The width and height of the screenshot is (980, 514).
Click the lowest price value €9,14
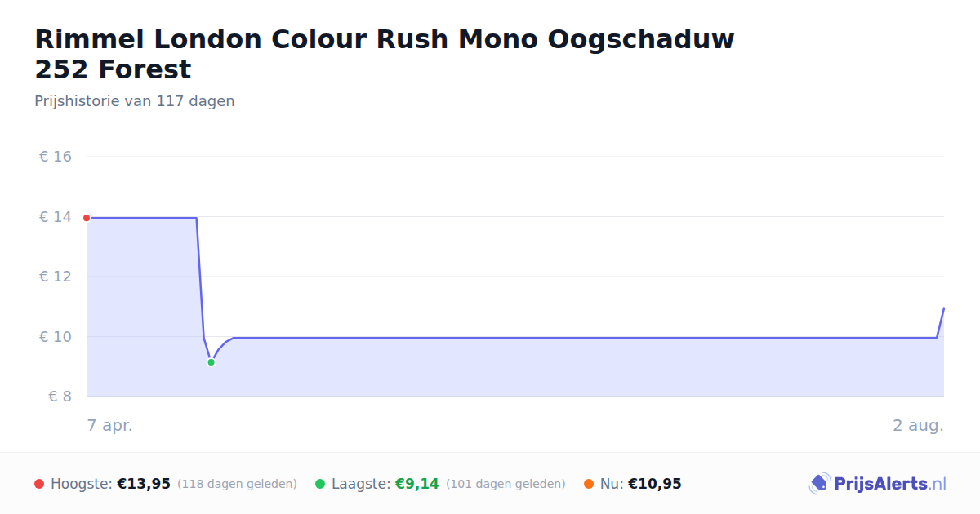pyautogui.click(x=417, y=484)
